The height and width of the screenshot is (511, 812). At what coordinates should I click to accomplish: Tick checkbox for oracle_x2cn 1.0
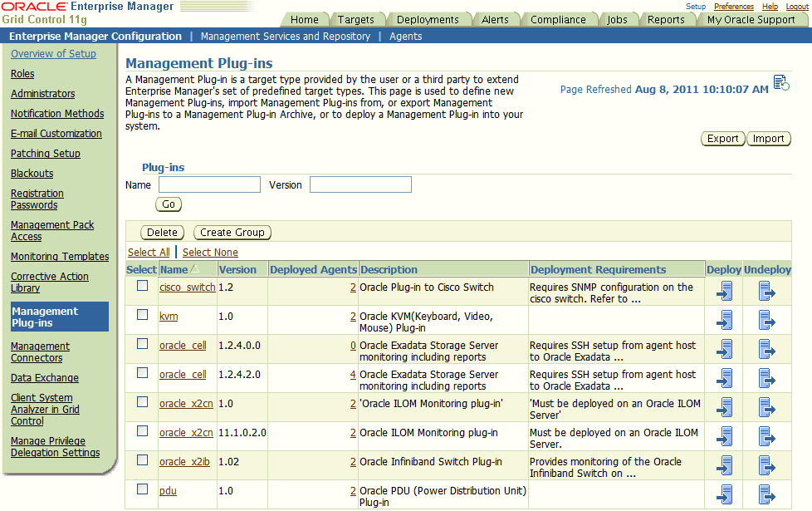click(143, 401)
